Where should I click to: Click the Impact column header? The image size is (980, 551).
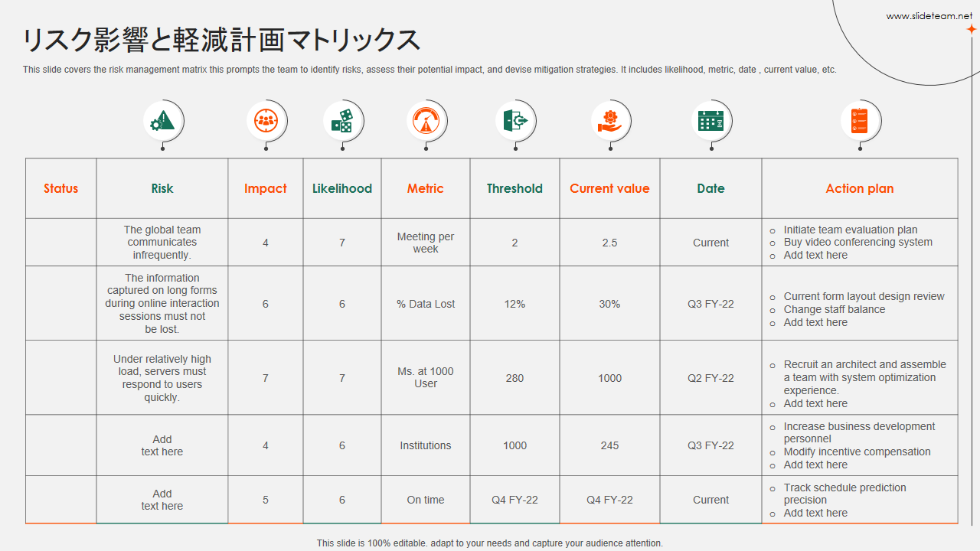[x=266, y=188]
